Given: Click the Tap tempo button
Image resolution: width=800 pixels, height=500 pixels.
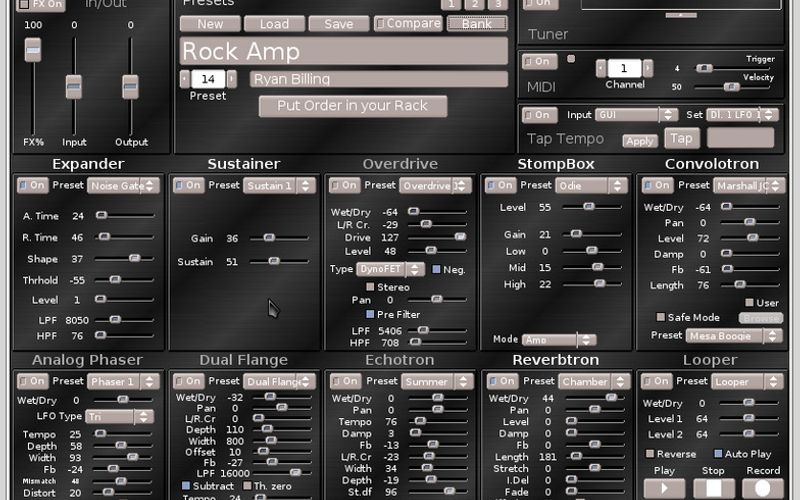Looking at the screenshot, I should click(x=682, y=138).
